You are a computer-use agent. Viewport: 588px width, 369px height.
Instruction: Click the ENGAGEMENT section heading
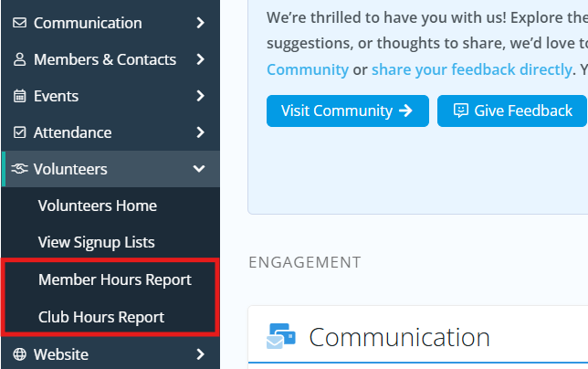[x=305, y=262]
